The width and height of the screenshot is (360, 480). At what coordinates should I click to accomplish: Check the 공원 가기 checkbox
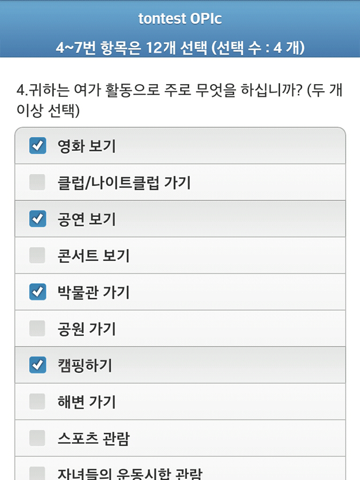coord(37,328)
